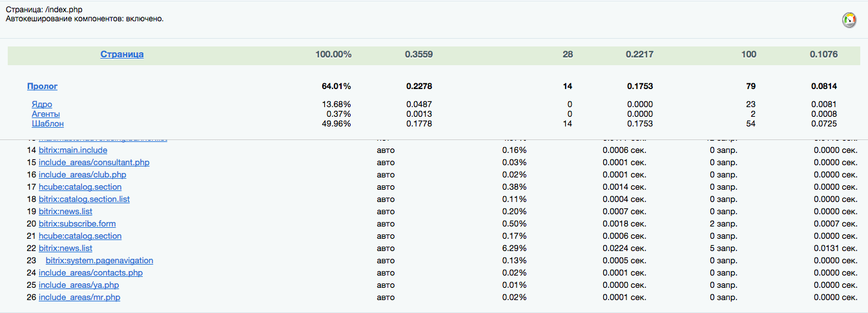The image size is (868, 313).
Task: Select the Шаблон link
Action: [48, 123]
